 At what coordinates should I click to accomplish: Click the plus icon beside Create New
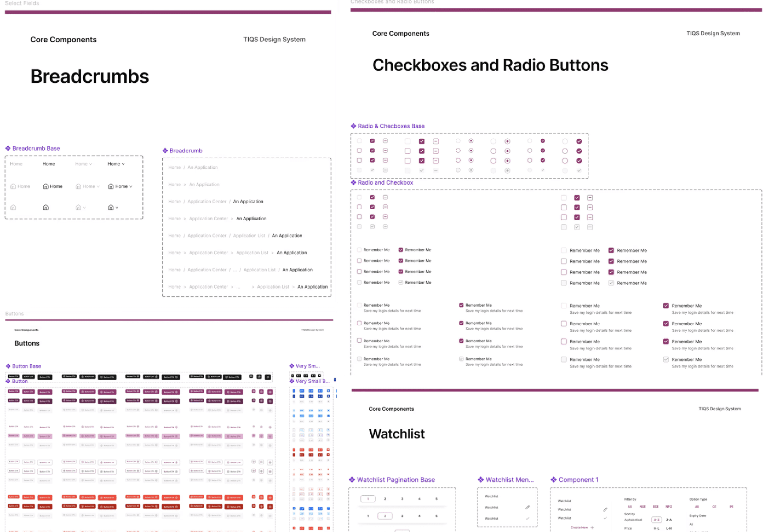(x=592, y=527)
